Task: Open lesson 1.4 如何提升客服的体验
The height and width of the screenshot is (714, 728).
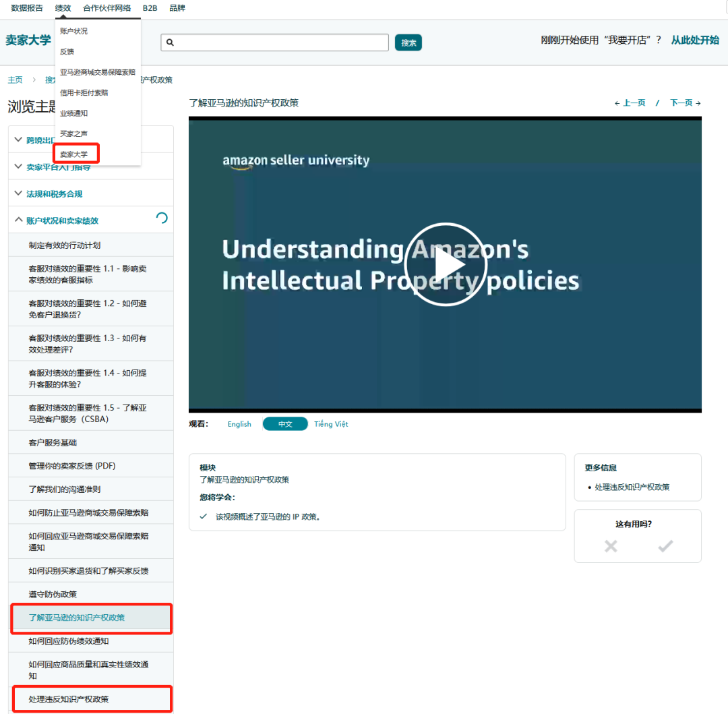Action: pyautogui.click(x=91, y=378)
